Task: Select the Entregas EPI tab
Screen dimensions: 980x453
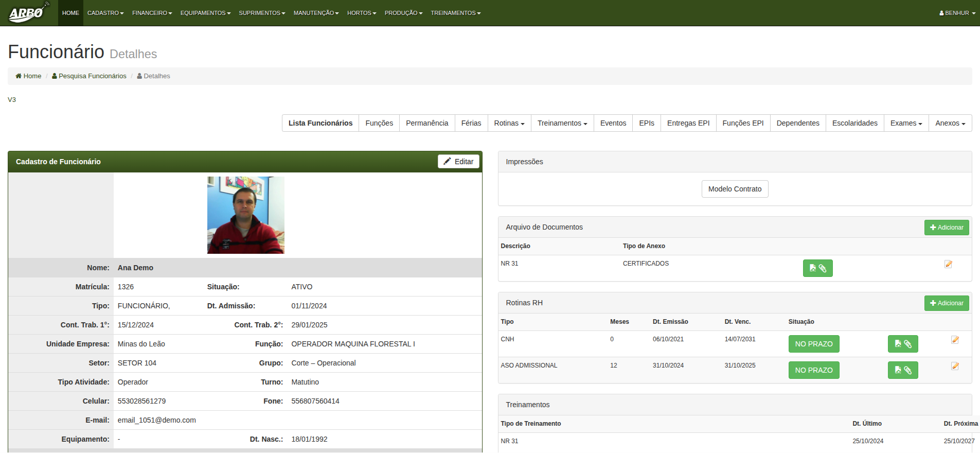Action: 688,123
